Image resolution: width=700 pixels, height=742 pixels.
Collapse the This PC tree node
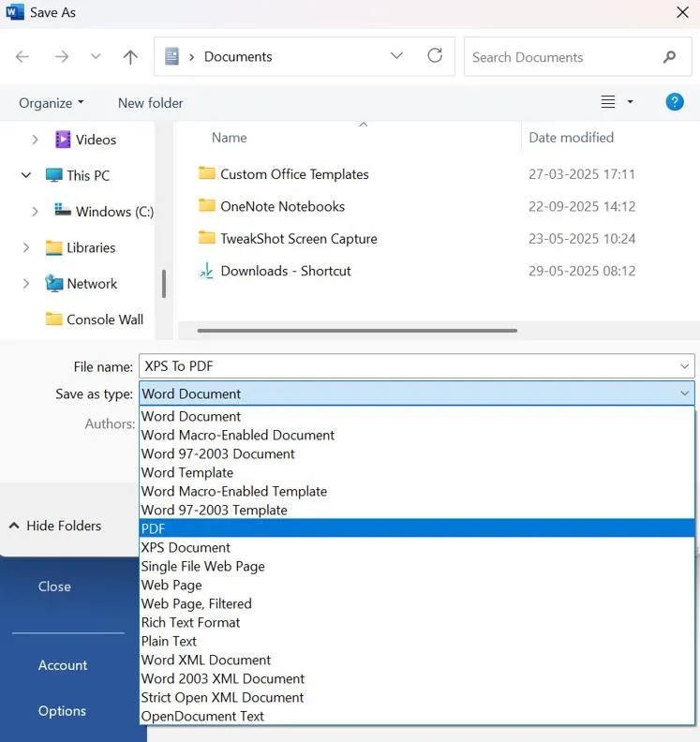pyautogui.click(x=26, y=175)
